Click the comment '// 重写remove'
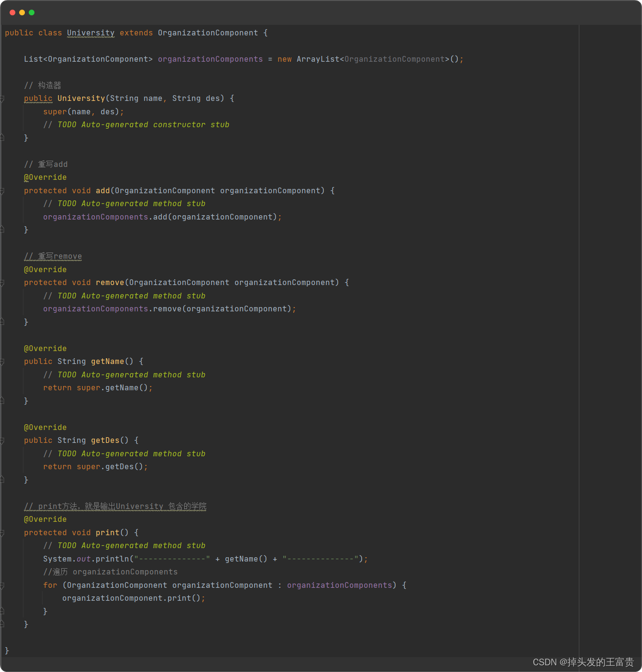The width and height of the screenshot is (642, 672). 53,256
